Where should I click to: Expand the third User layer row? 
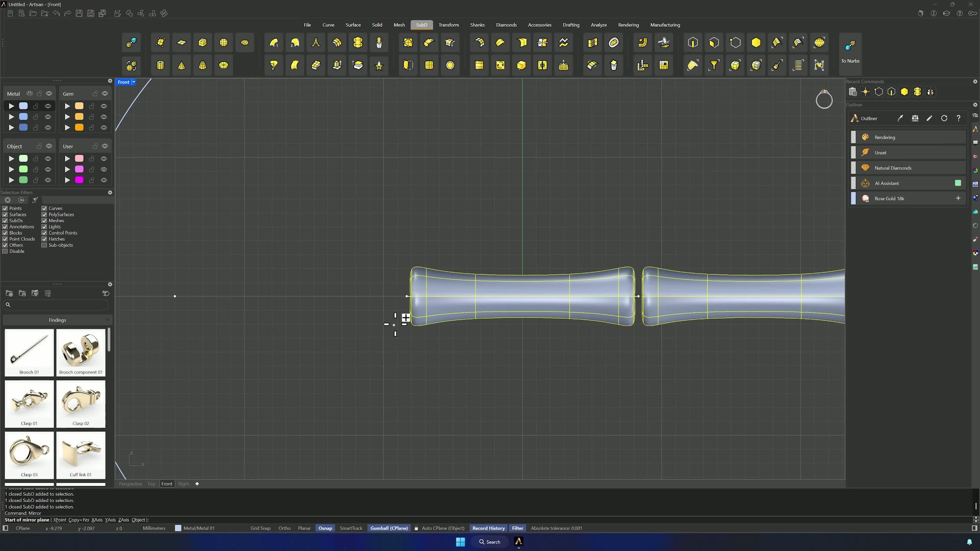coord(67,180)
